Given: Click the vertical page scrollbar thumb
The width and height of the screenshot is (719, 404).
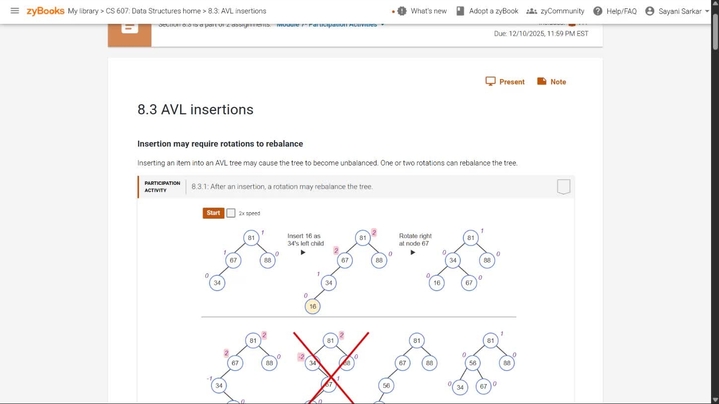Looking at the screenshot, I should tap(715, 28).
